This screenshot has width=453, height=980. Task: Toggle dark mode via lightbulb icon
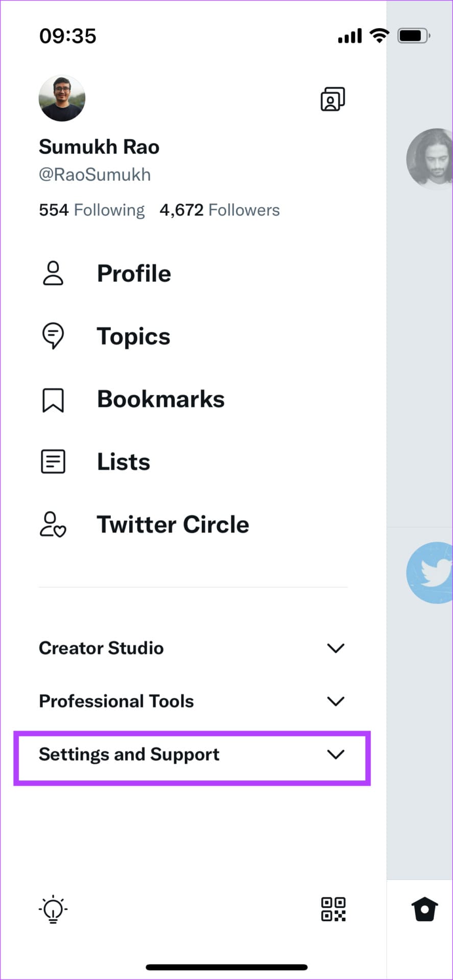tap(53, 909)
